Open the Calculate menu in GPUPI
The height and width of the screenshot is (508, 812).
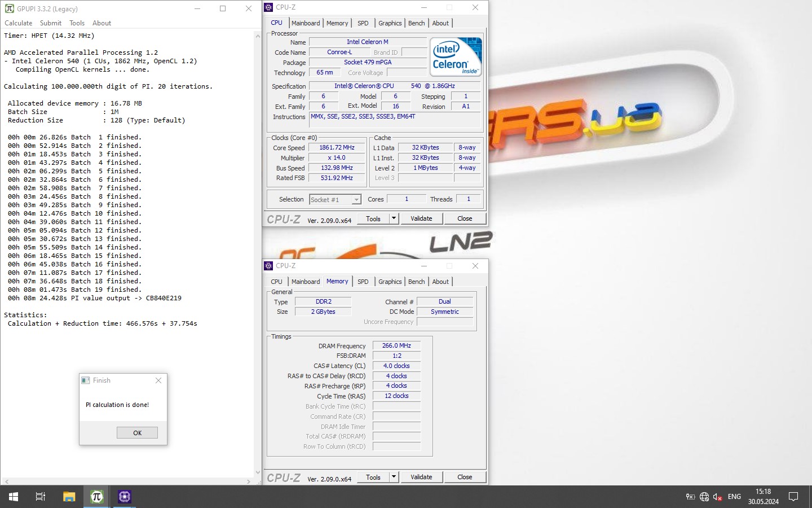pyautogui.click(x=19, y=23)
